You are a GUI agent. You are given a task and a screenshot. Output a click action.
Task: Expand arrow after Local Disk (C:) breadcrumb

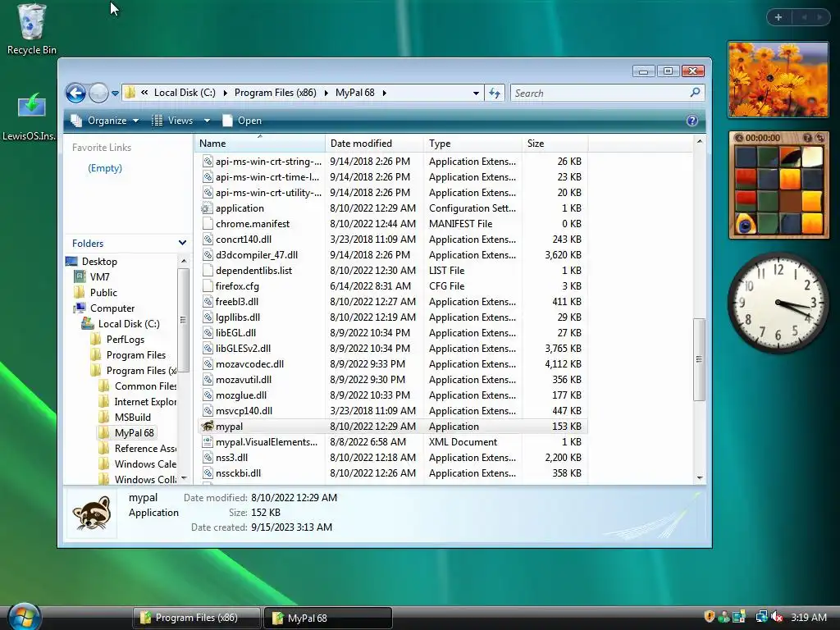(x=225, y=93)
